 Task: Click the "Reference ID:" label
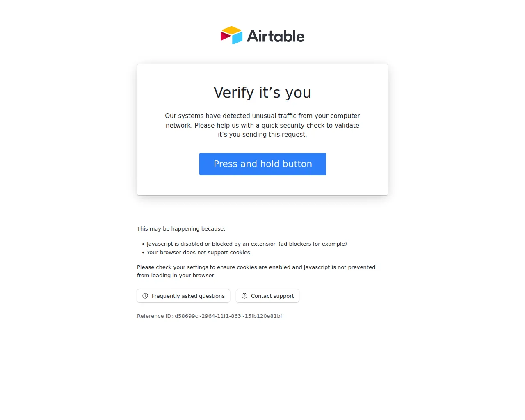[155, 316]
